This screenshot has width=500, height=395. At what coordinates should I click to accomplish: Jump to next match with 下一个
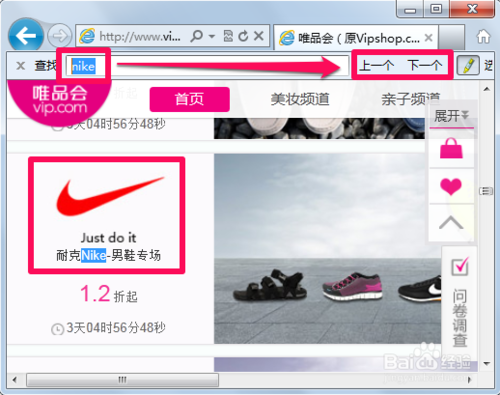coord(425,65)
